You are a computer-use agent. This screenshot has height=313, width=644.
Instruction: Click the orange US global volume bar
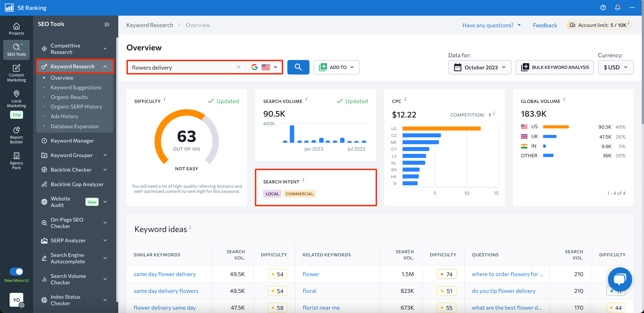click(x=556, y=127)
